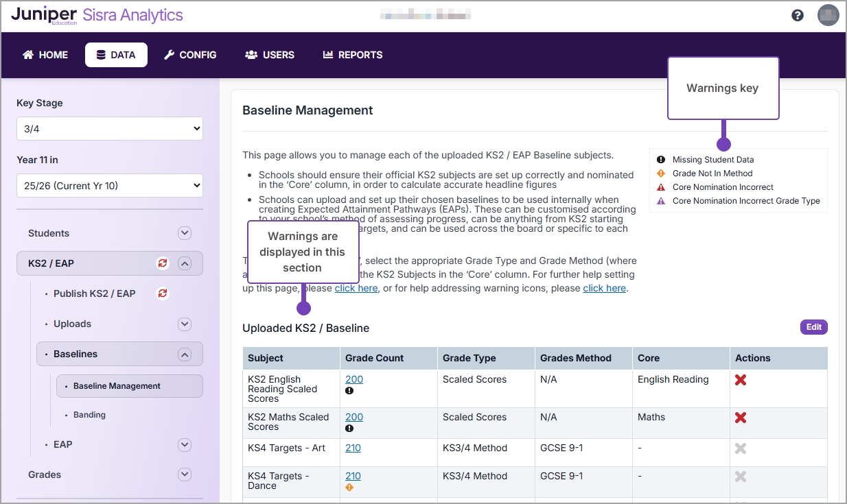Screen dimensions: 847x504
Task: Expand the Students section
Action: pyautogui.click(x=184, y=233)
